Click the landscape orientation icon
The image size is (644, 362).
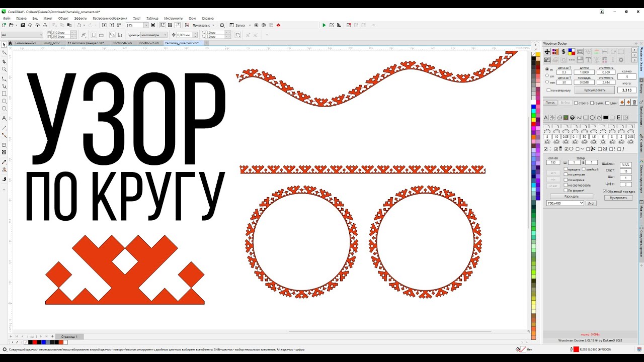101,35
